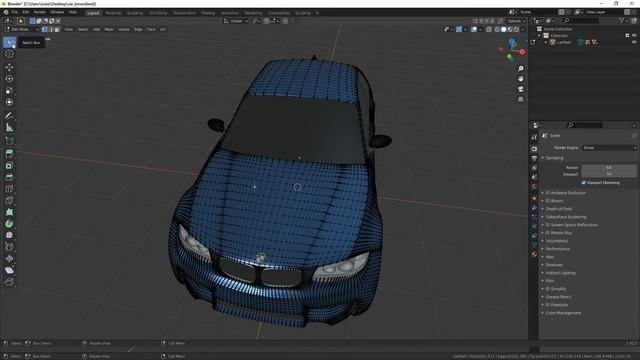Select the Poly Build tool
The height and width of the screenshot is (360, 640).
coord(9,212)
